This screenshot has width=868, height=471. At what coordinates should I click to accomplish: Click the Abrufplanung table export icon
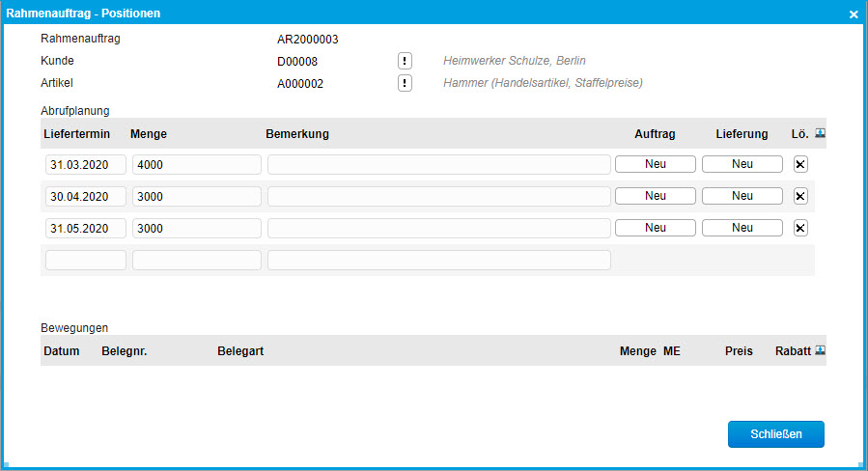click(x=821, y=133)
